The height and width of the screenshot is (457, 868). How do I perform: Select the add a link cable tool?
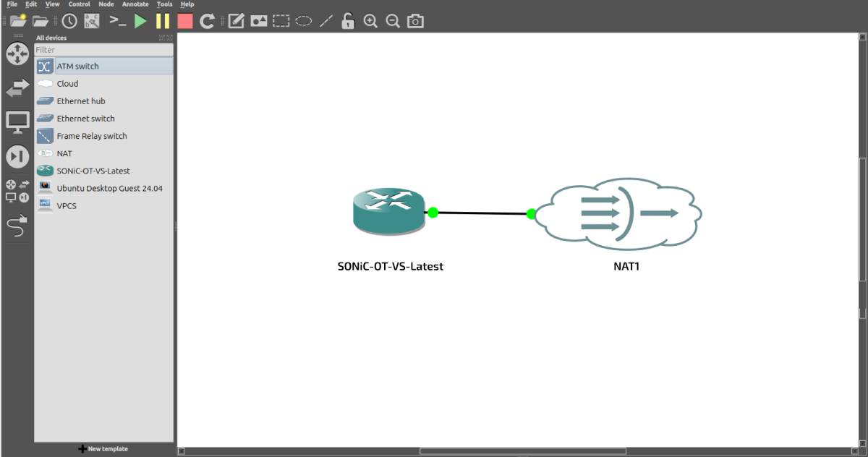(x=17, y=226)
